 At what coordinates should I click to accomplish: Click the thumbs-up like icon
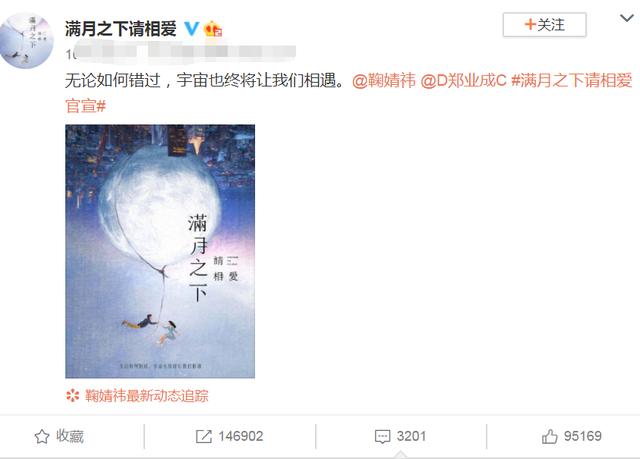pos(549,437)
